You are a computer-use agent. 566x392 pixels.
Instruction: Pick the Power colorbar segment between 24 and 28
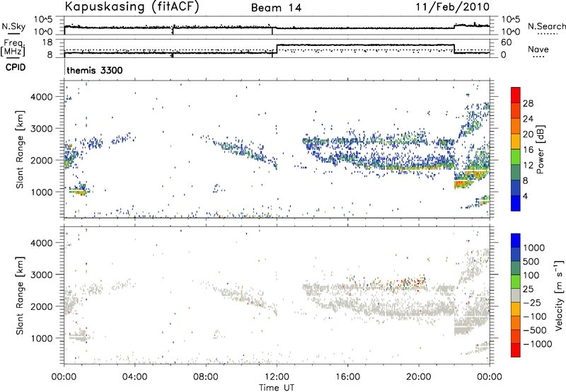[x=516, y=110]
